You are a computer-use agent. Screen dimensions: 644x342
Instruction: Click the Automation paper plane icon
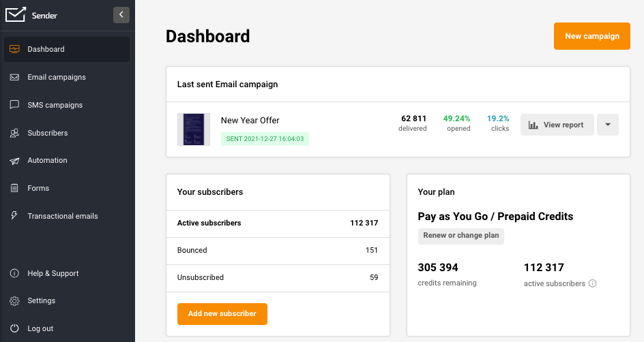pos(14,161)
